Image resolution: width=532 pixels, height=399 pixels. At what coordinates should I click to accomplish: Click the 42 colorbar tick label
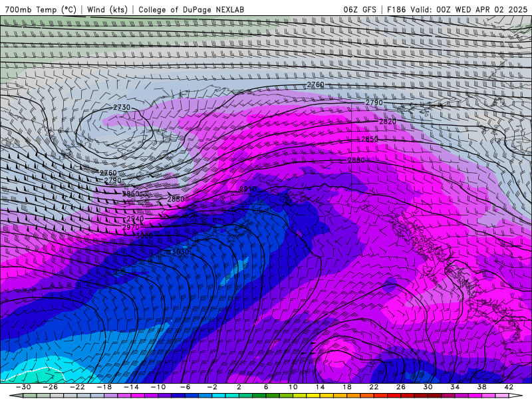click(x=509, y=387)
